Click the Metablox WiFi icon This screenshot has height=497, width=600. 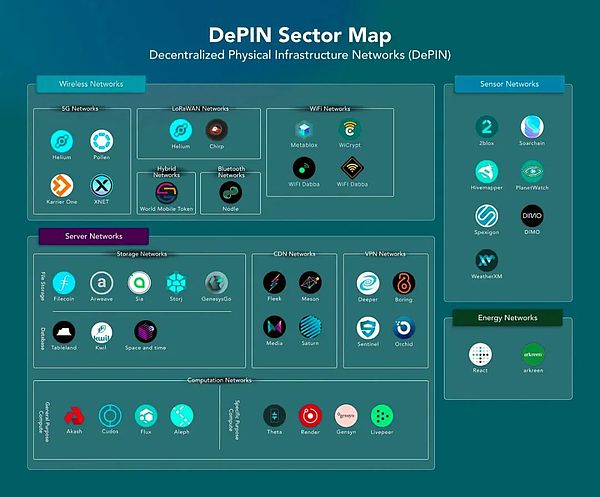tap(304, 130)
